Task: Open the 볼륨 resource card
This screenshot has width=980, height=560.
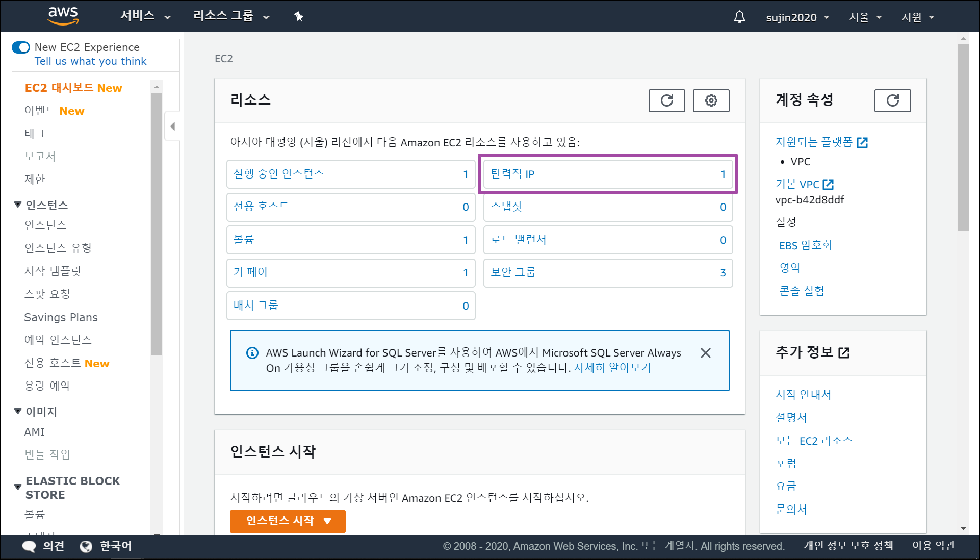Action: (351, 240)
